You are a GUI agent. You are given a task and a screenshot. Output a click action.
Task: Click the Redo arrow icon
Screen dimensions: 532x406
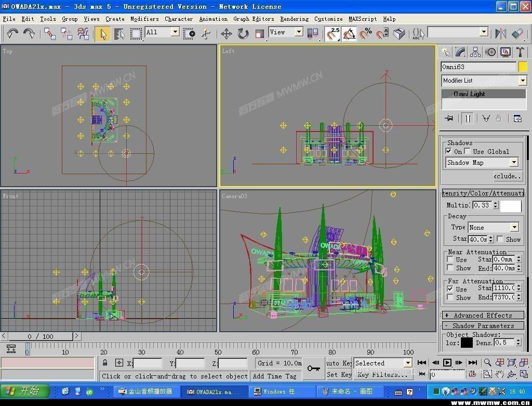pyautogui.click(x=29, y=34)
